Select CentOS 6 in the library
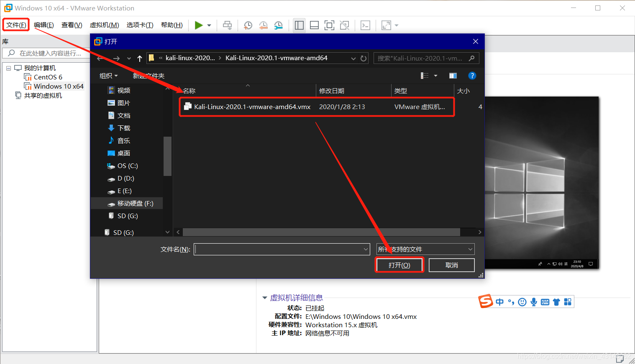This screenshot has width=635, height=364. coord(48,77)
